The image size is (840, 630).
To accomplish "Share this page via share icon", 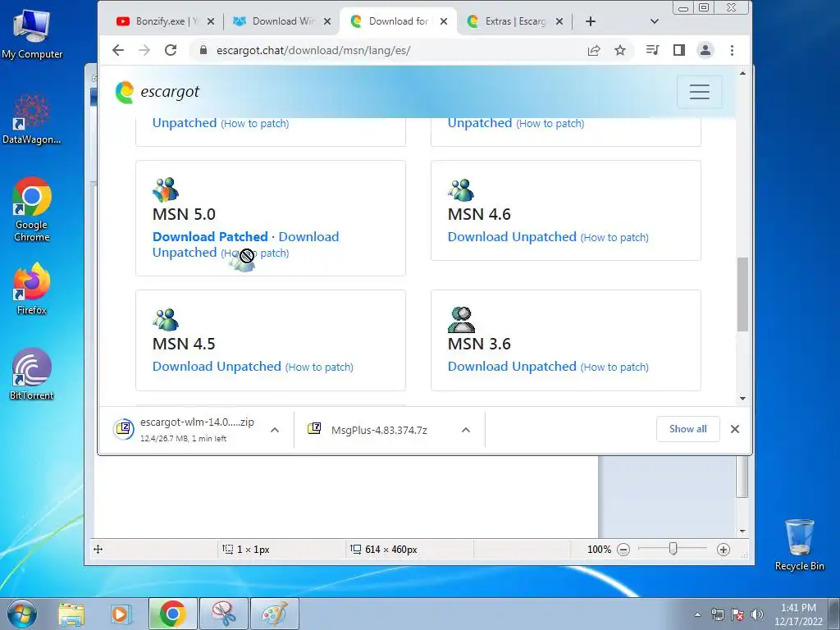I will [594, 50].
